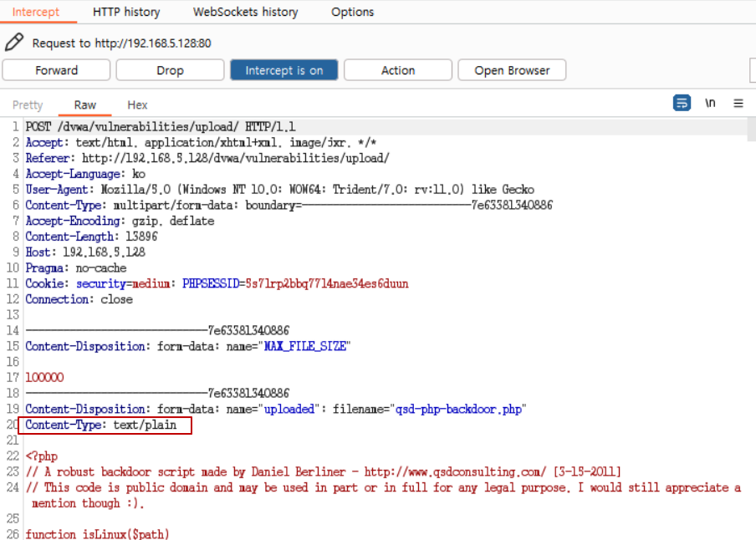This screenshot has width=756, height=540.
Task: Forward the intercepted request
Action: click(56, 70)
